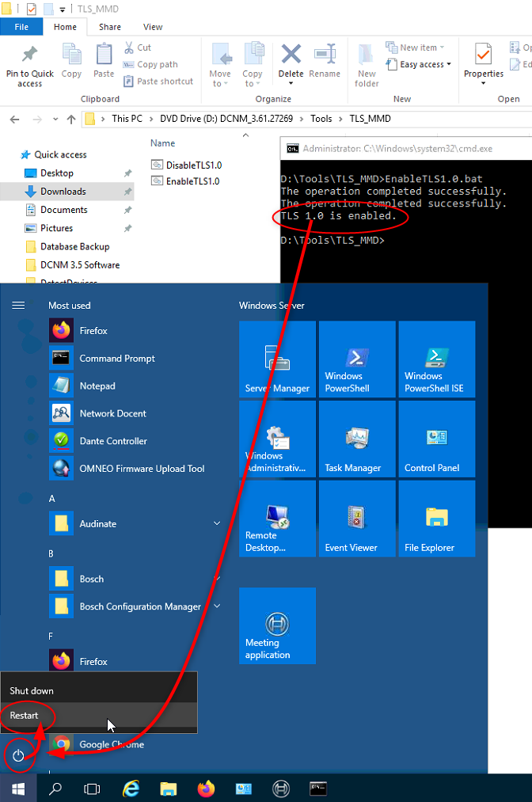
Task: Select the EnableTLS1.0 file
Action: pyautogui.click(x=185, y=181)
